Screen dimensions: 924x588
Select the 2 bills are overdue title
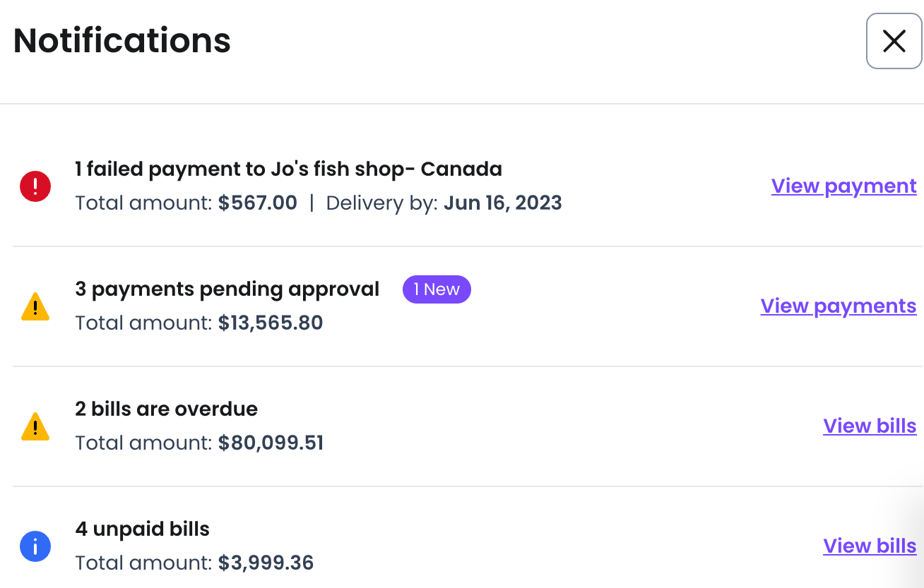pyautogui.click(x=166, y=409)
